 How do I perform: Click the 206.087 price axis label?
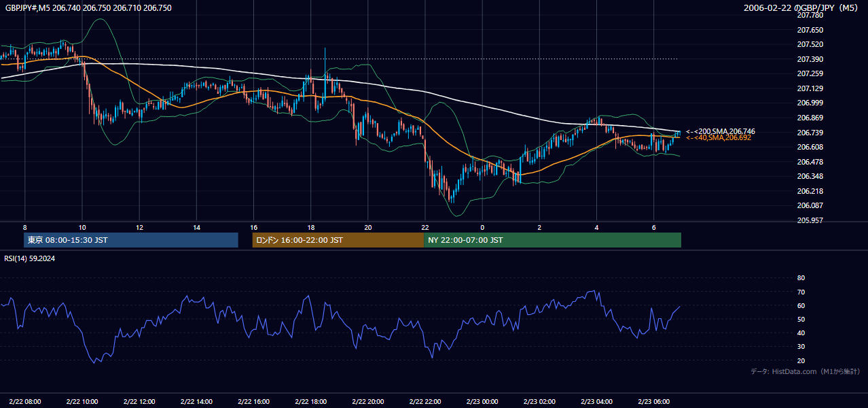(810, 205)
